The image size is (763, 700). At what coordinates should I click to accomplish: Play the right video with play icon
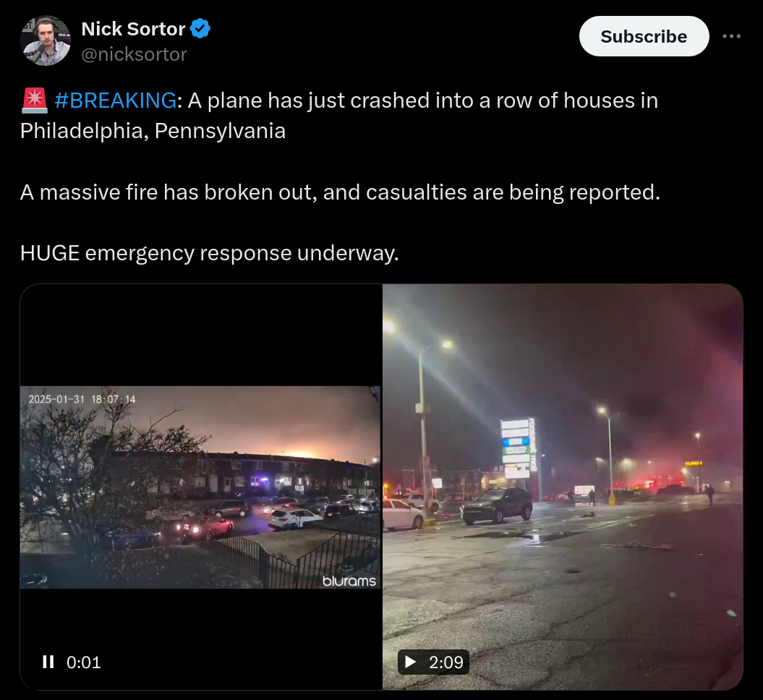[411, 662]
